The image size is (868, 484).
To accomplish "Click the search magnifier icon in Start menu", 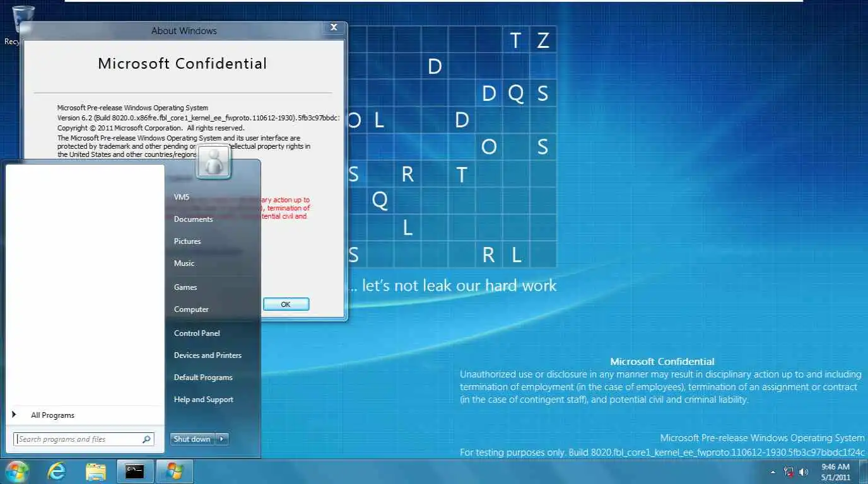I will pyautogui.click(x=146, y=439).
